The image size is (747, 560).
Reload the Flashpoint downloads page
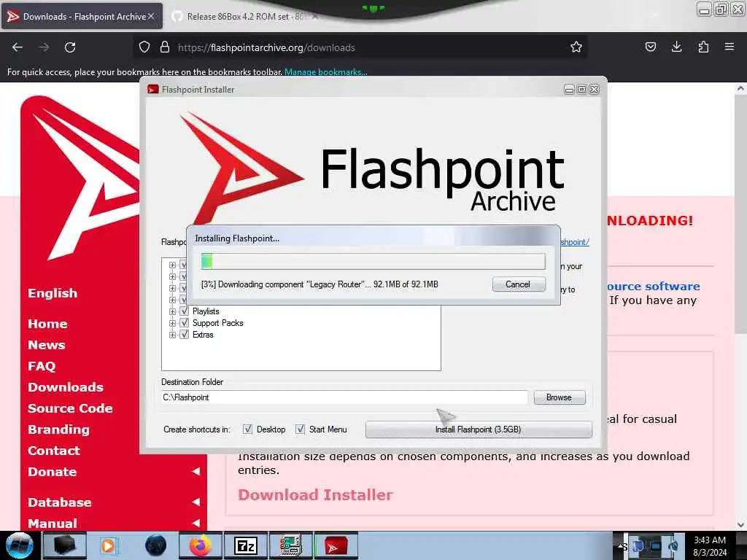point(70,47)
